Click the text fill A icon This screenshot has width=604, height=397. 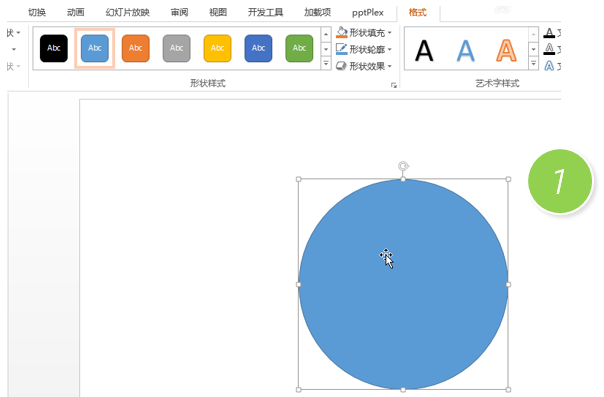[549, 33]
